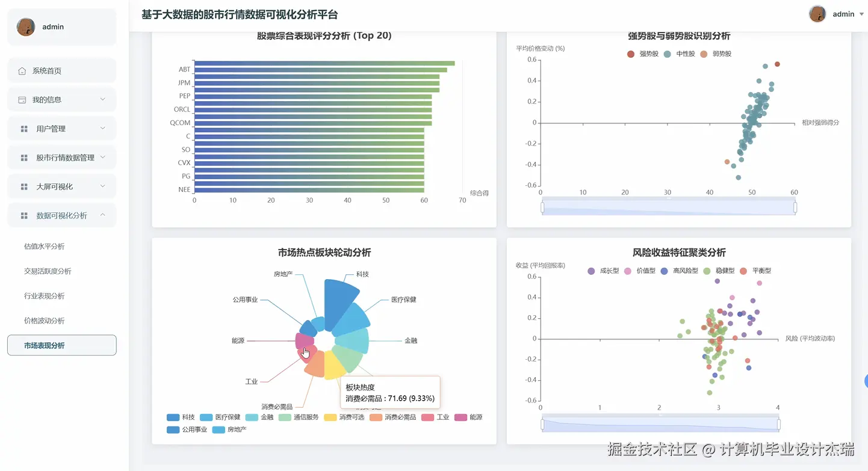Click the 金融 slice of the rose chart
Viewport: 868px width, 471px height.
[352, 341]
